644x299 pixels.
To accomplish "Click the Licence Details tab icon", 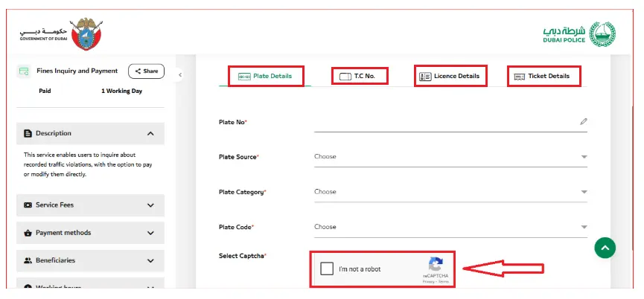I will tap(425, 77).
